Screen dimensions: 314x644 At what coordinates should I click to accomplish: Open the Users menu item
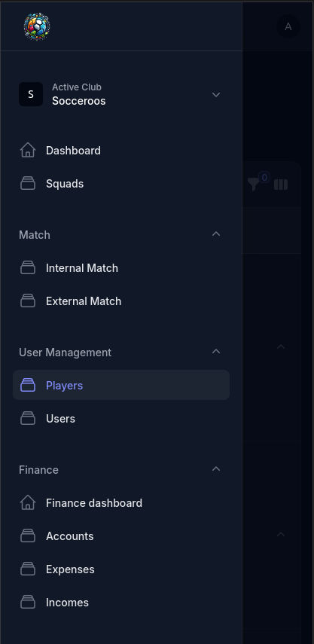(x=121, y=419)
